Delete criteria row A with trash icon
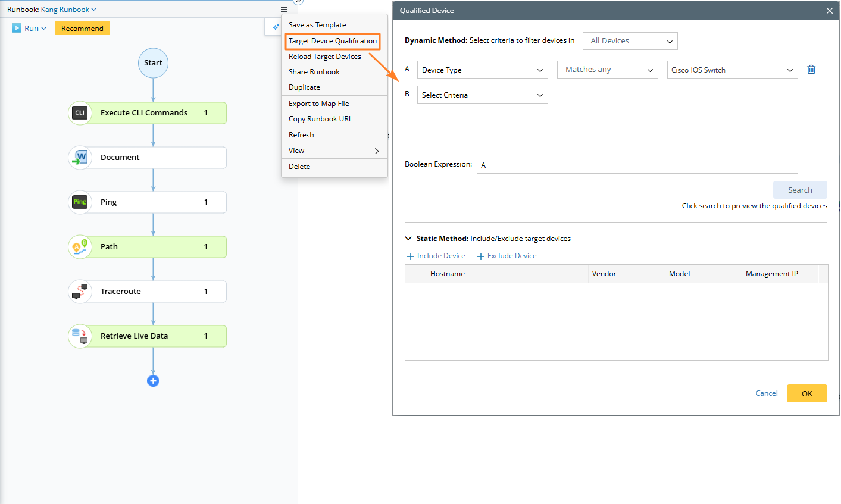Screen dimensions: 841x504 (811, 70)
